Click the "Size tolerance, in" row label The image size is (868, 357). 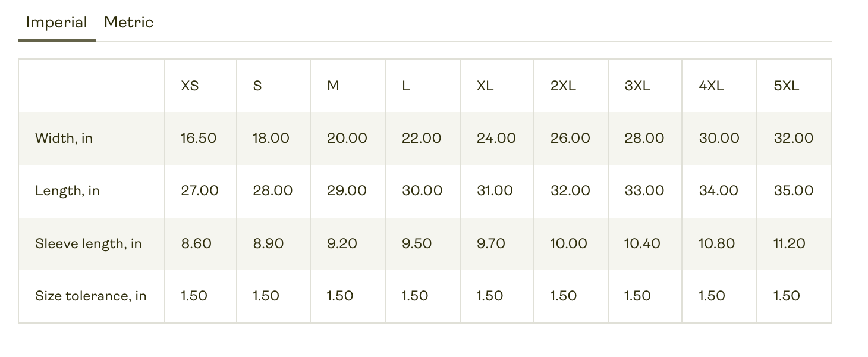(91, 296)
